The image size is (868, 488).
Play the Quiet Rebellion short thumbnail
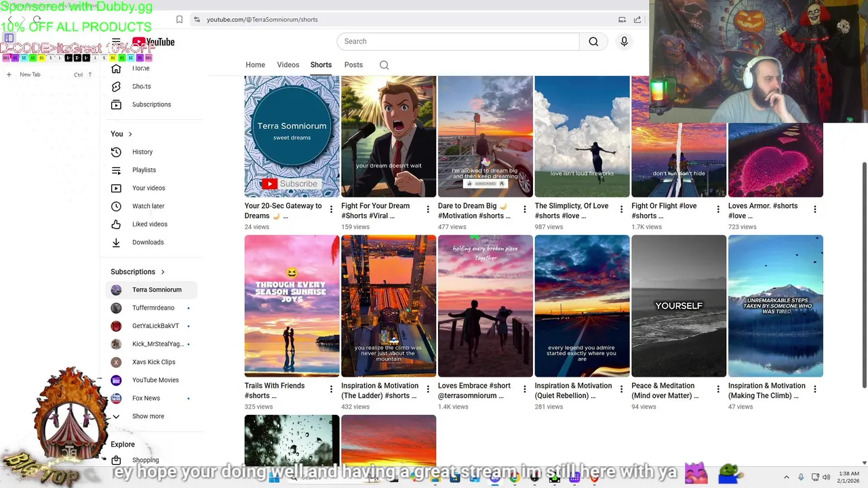coord(582,306)
